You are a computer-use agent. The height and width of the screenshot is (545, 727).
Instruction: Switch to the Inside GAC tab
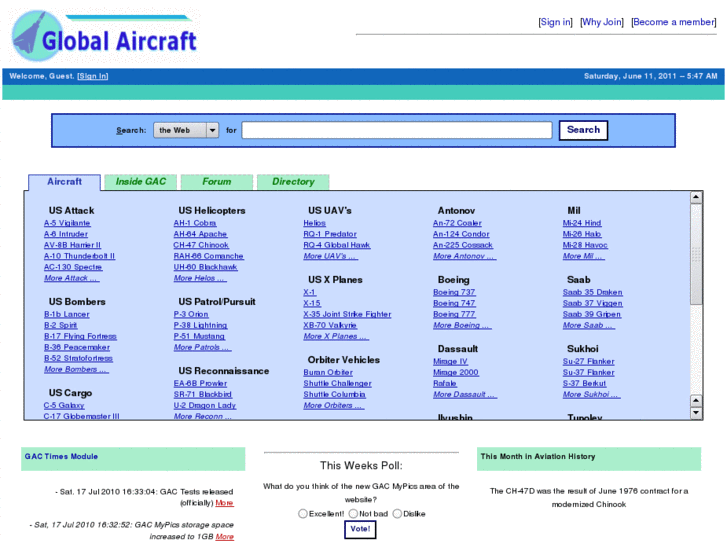[x=140, y=182]
